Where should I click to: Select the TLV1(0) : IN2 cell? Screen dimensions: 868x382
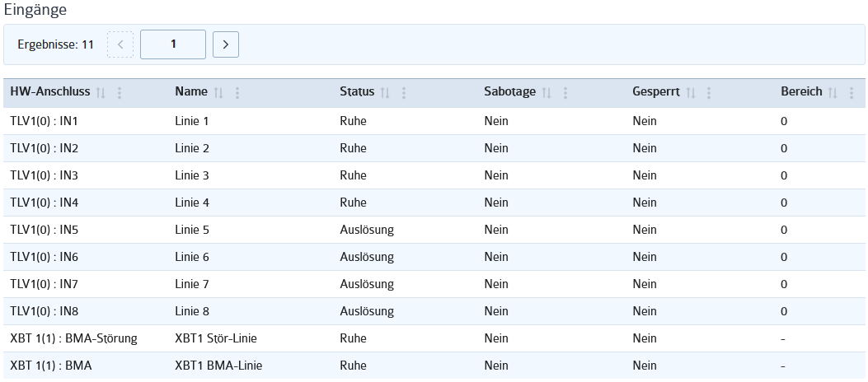coord(45,148)
